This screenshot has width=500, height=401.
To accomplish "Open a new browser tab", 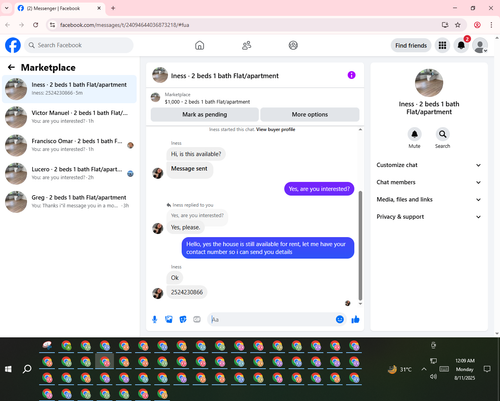I will [113, 8].
